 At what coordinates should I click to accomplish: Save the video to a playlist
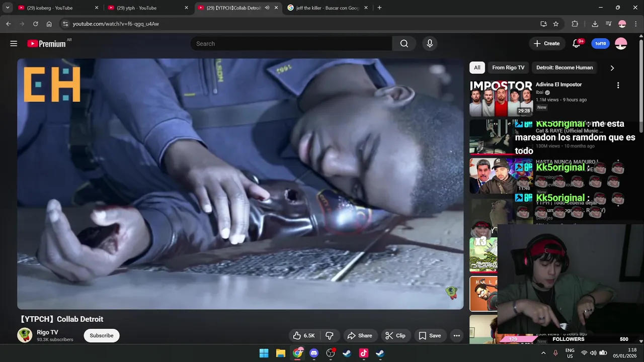coord(430,335)
